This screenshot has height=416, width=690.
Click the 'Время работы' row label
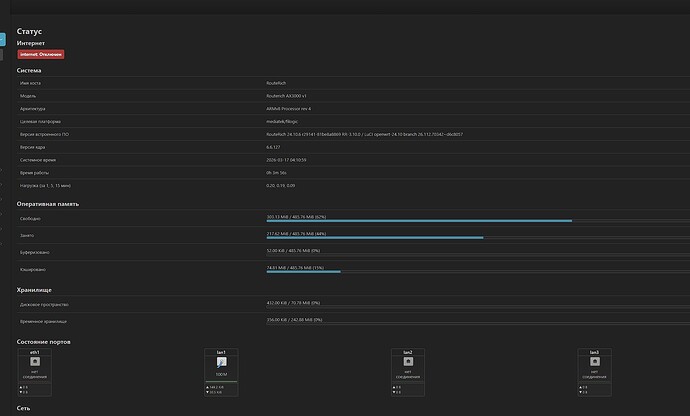click(x=34, y=173)
